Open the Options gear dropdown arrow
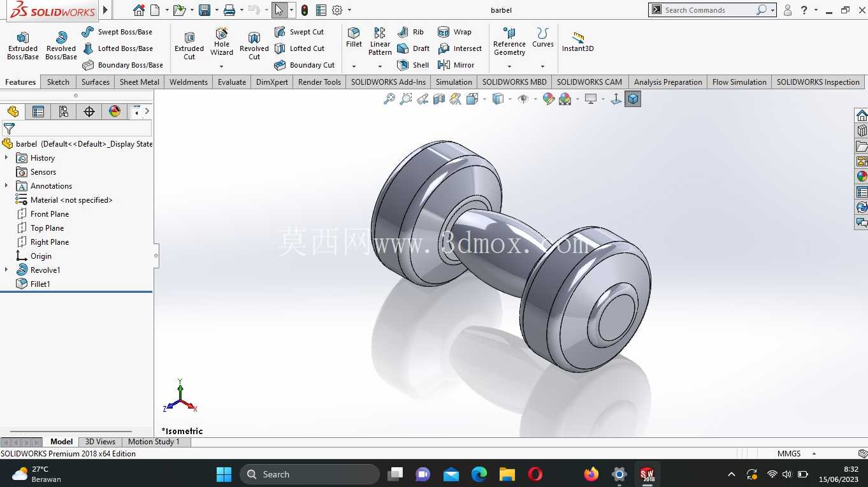Image resolution: width=868 pixels, height=487 pixels. (349, 10)
